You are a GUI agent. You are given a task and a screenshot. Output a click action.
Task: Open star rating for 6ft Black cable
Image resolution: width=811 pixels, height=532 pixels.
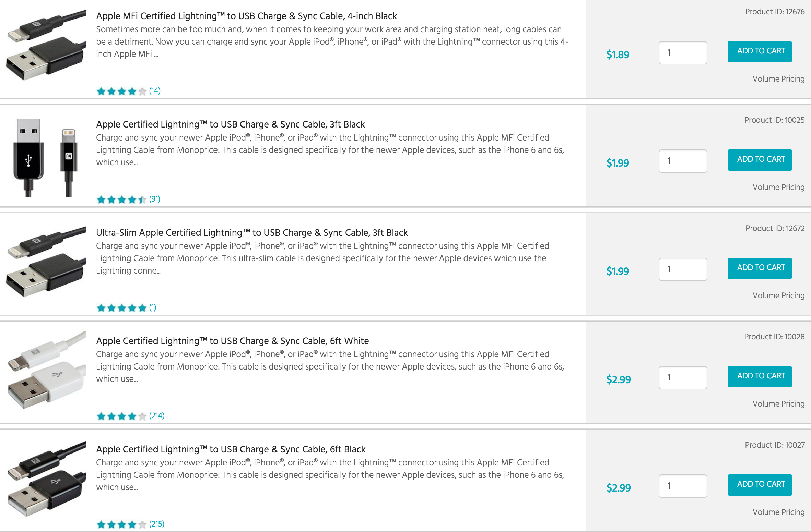point(121,524)
